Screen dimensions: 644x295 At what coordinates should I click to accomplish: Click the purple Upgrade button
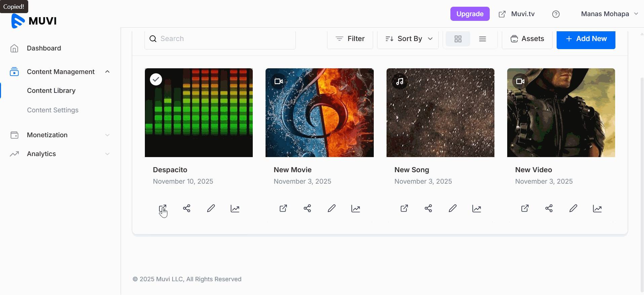(x=470, y=14)
